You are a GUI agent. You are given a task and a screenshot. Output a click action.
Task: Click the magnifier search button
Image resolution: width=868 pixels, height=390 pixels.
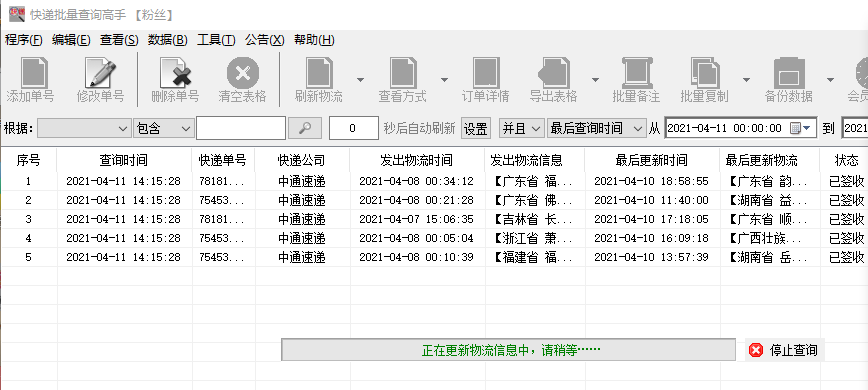(x=304, y=128)
